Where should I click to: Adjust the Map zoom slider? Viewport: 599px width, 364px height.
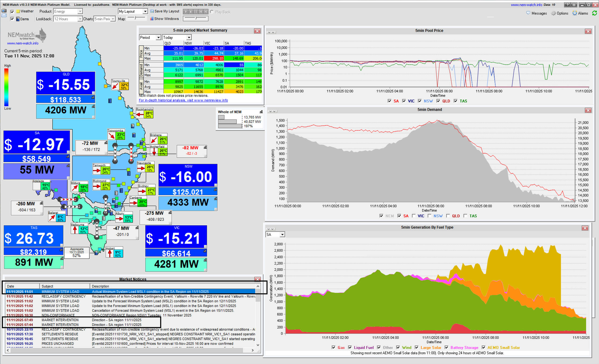136,18
